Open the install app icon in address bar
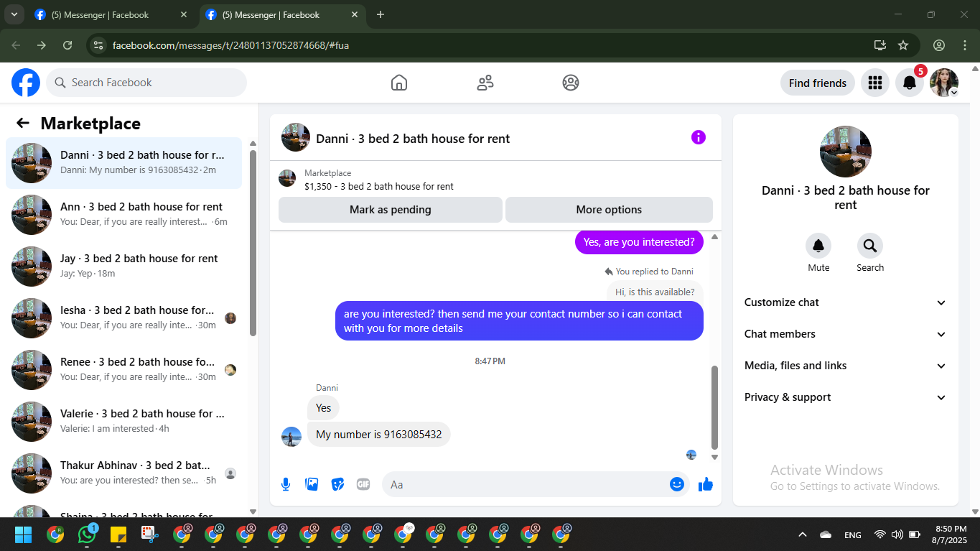 (880, 45)
